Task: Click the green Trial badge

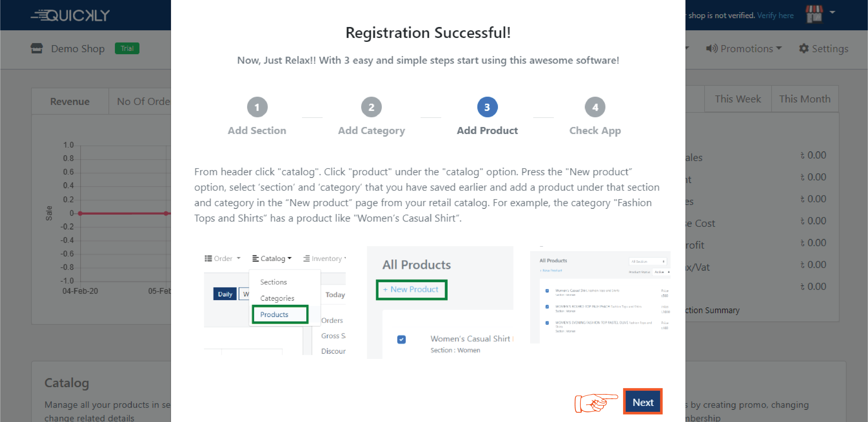Action: [x=127, y=48]
